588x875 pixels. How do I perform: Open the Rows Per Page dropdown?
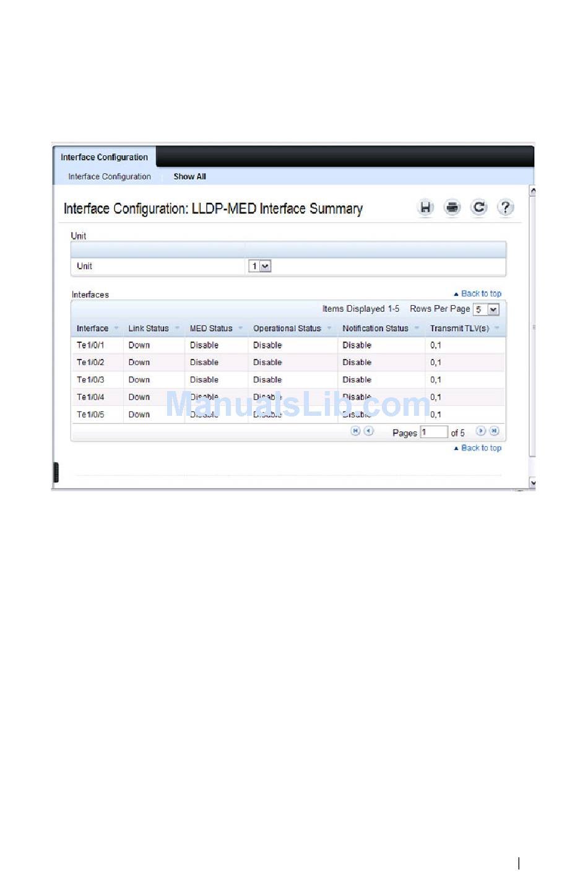tap(486, 309)
